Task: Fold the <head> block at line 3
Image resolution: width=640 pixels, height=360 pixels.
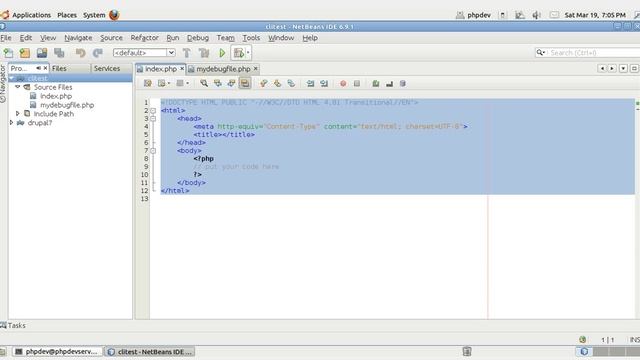Action: (153, 119)
